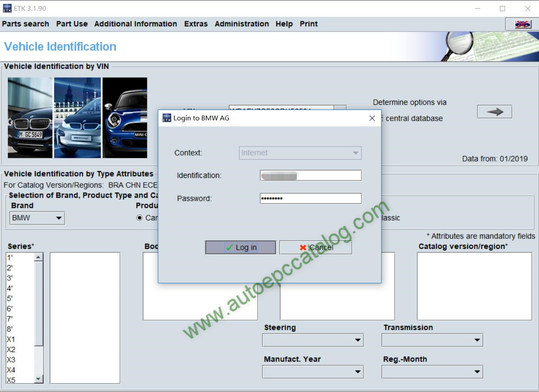Click the right arrow proceed button
The width and height of the screenshot is (539, 392).
point(495,112)
